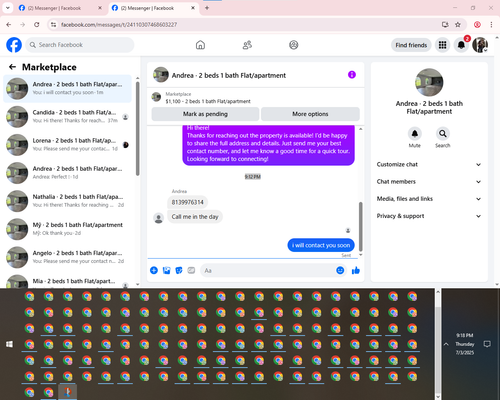This screenshot has height=400, width=500.
Task: Expand Customize chat section
Action: point(429,164)
